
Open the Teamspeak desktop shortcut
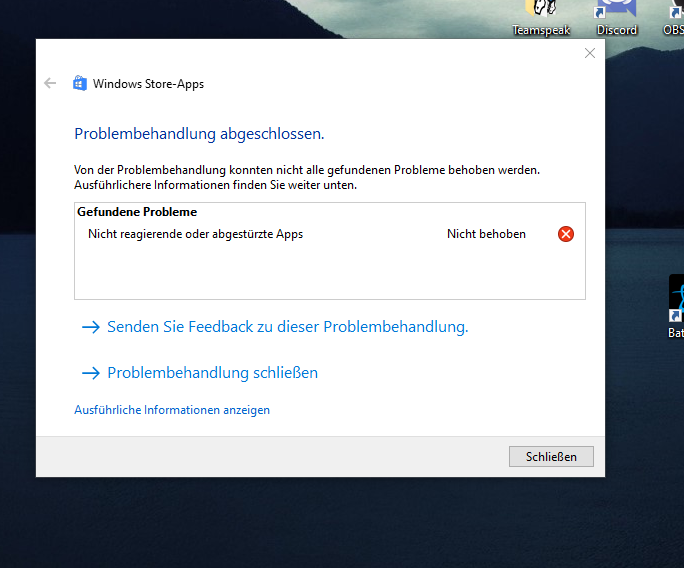click(x=541, y=20)
